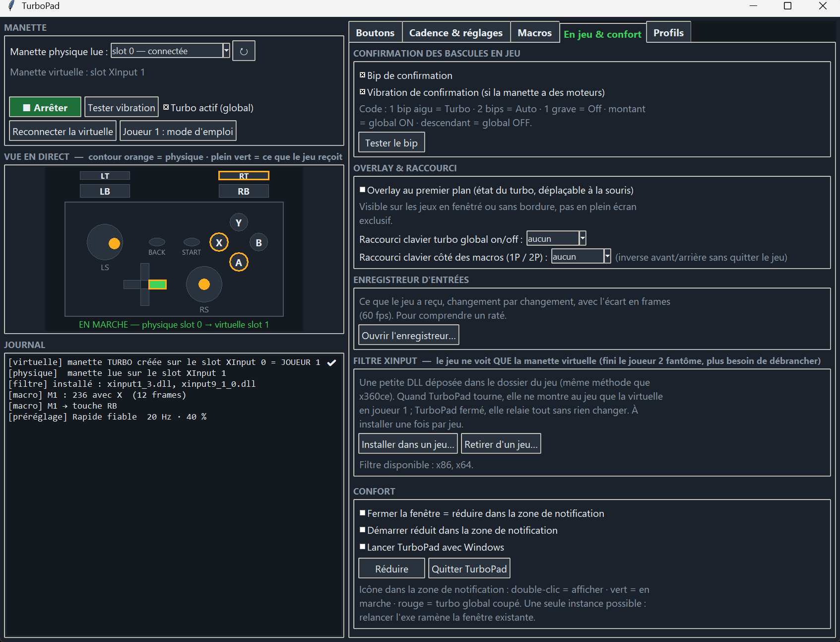Click the LT trigger indicator
This screenshot has height=642, width=840.
coord(105,176)
